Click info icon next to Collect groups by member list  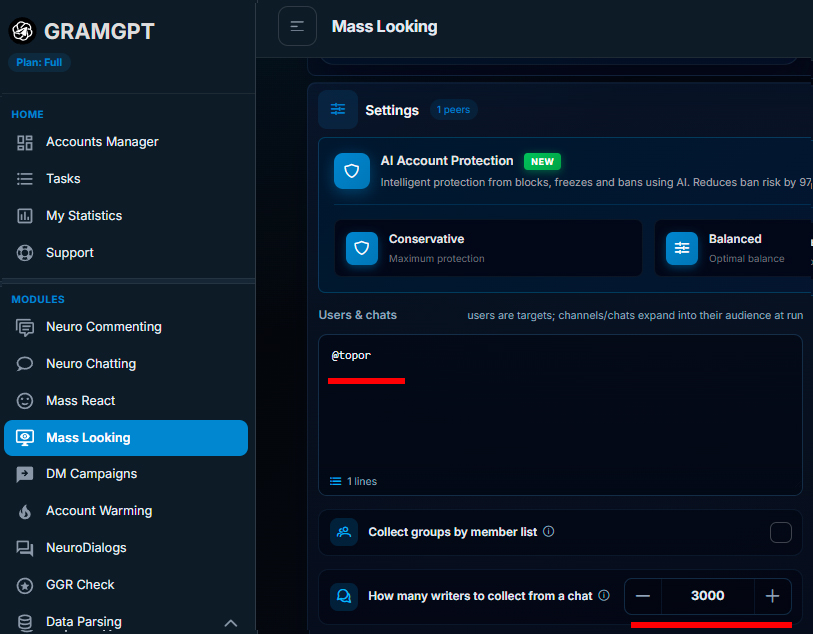click(x=549, y=532)
